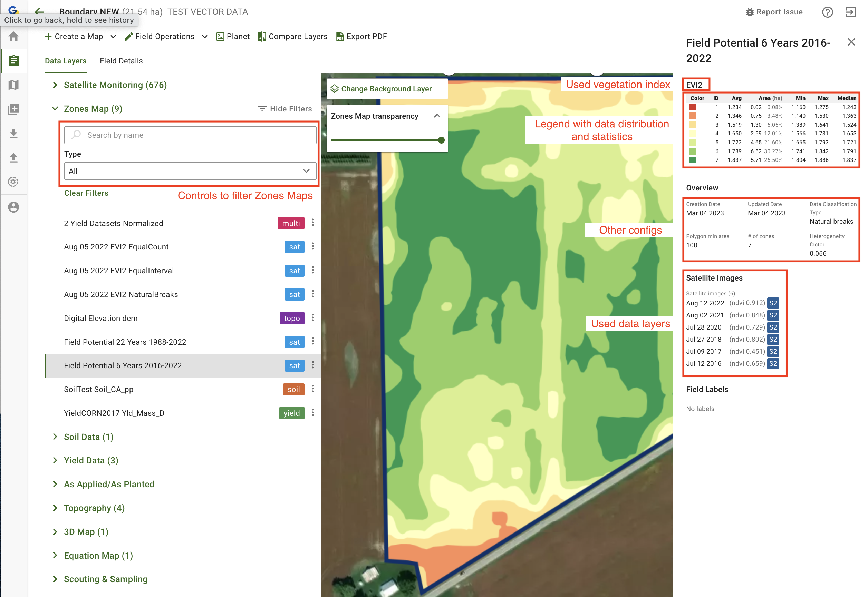Collapse the Zones Map transparency panel

(437, 116)
